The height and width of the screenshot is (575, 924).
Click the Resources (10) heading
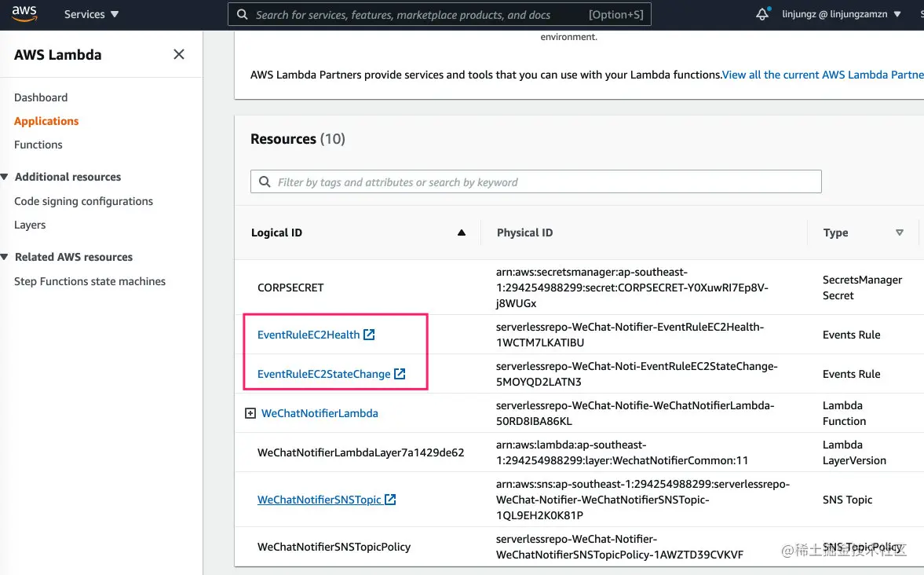[298, 138]
